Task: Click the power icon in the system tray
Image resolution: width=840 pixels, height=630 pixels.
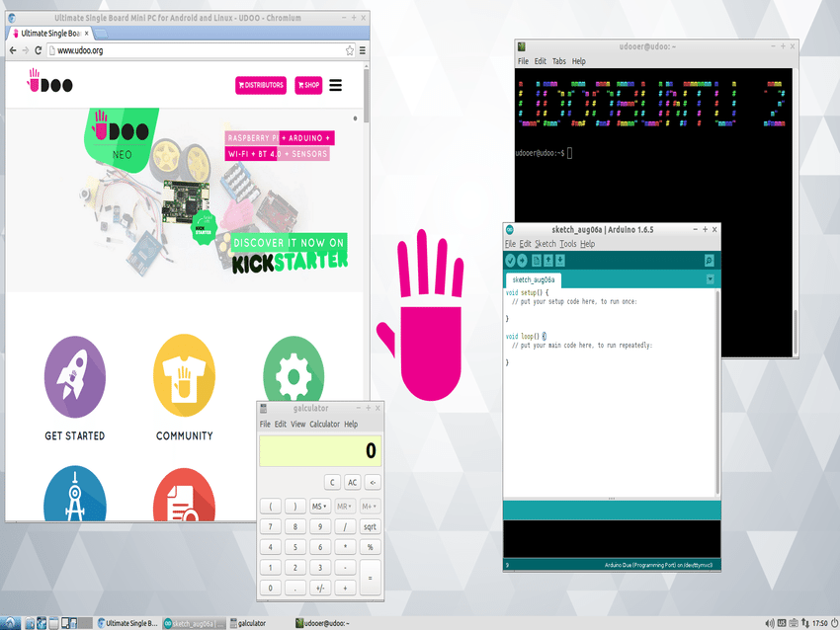Action: coord(834,623)
